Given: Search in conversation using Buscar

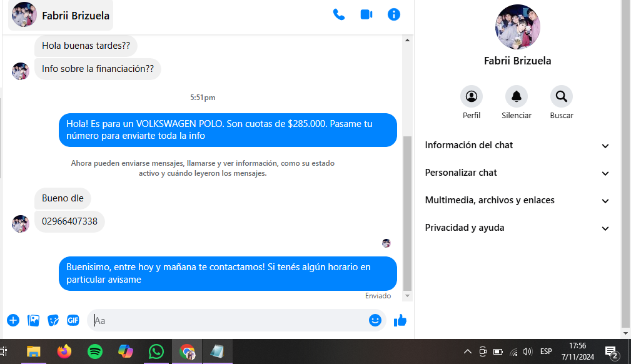Looking at the screenshot, I should 562,97.
